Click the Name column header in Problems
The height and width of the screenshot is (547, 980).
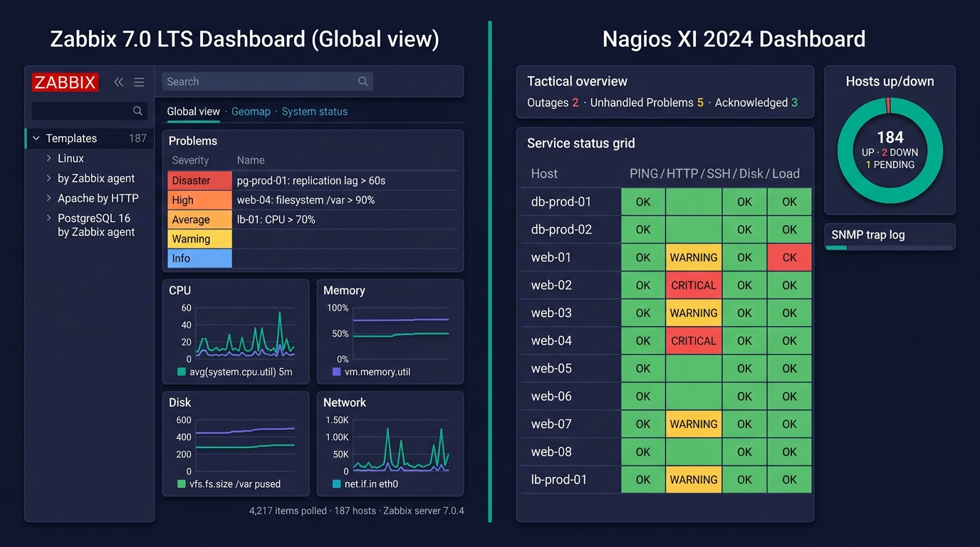coord(251,160)
